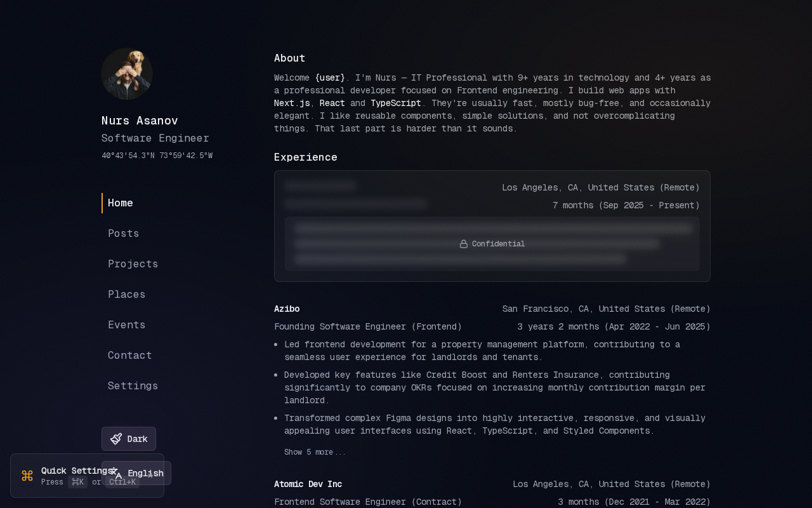Open the English language selector
812x508 pixels.
tap(136, 473)
